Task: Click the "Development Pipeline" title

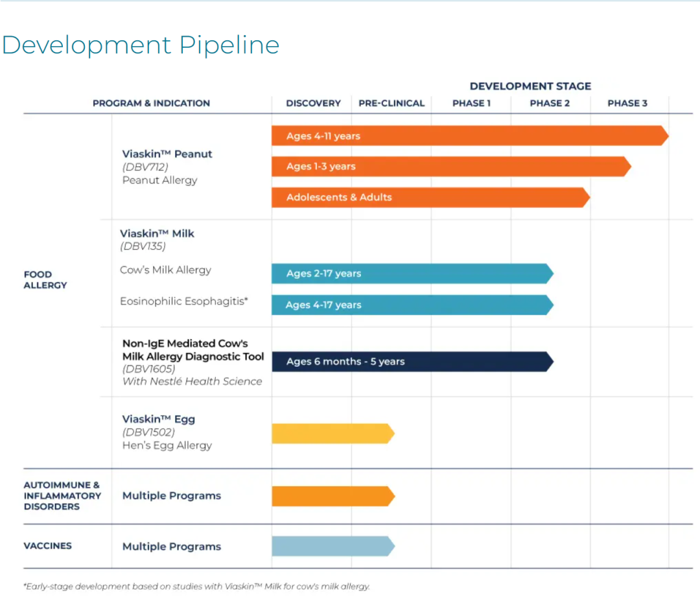Action: [x=141, y=45]
